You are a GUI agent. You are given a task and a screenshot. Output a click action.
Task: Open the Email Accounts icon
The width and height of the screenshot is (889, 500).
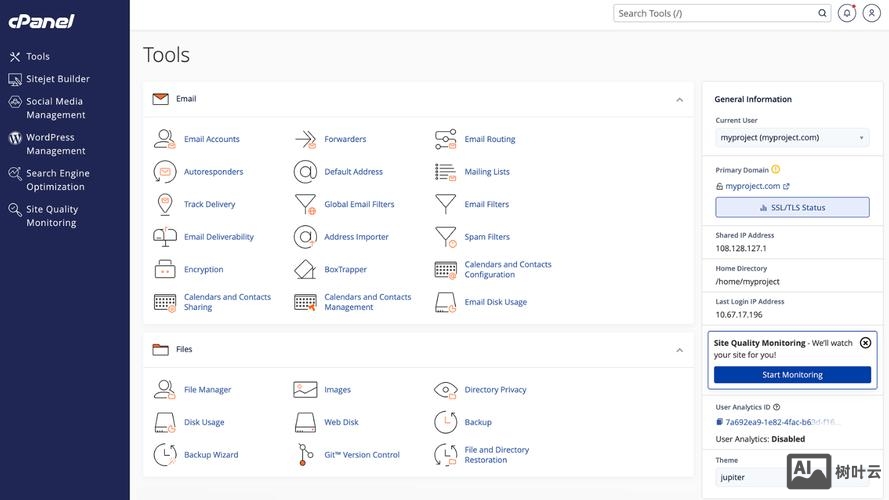165,139
